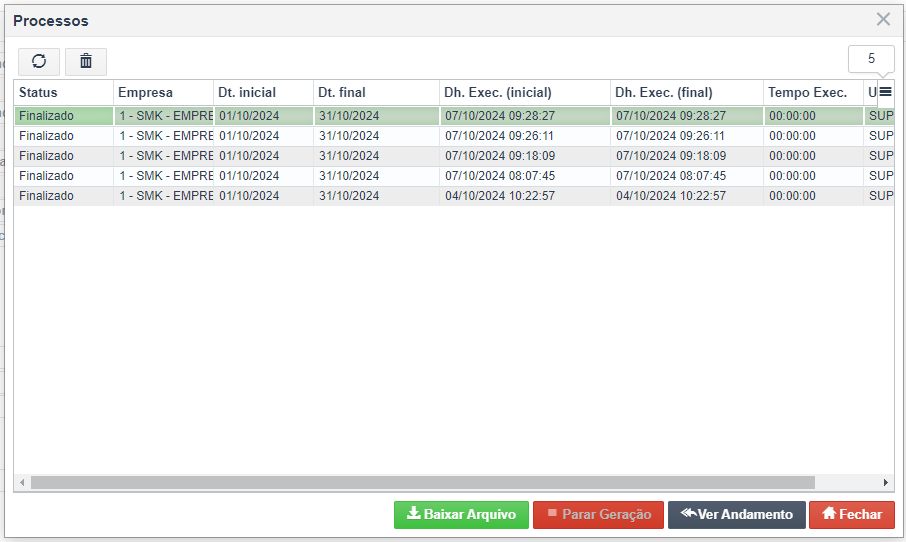The image size is (906, 542).
Task: Click the horizontal scrollbar thumb
Action: click(422, 482)
